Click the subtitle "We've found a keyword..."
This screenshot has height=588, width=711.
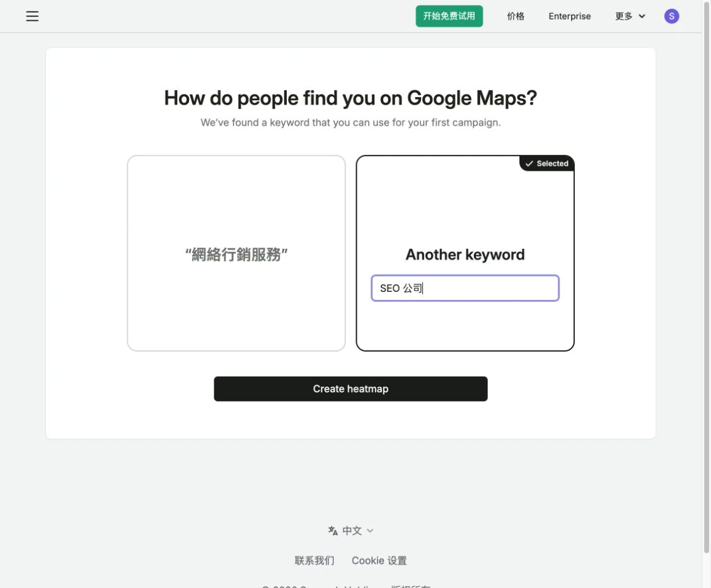click(350, 122)
